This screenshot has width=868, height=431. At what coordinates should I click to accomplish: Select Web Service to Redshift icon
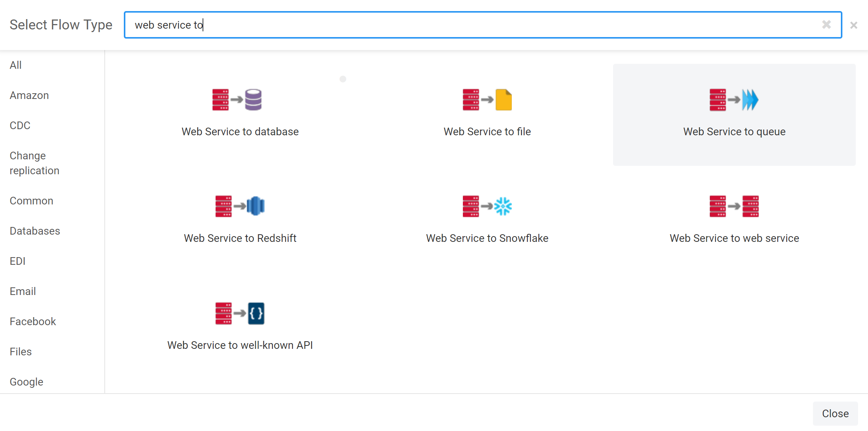click(x=240, y=206)
